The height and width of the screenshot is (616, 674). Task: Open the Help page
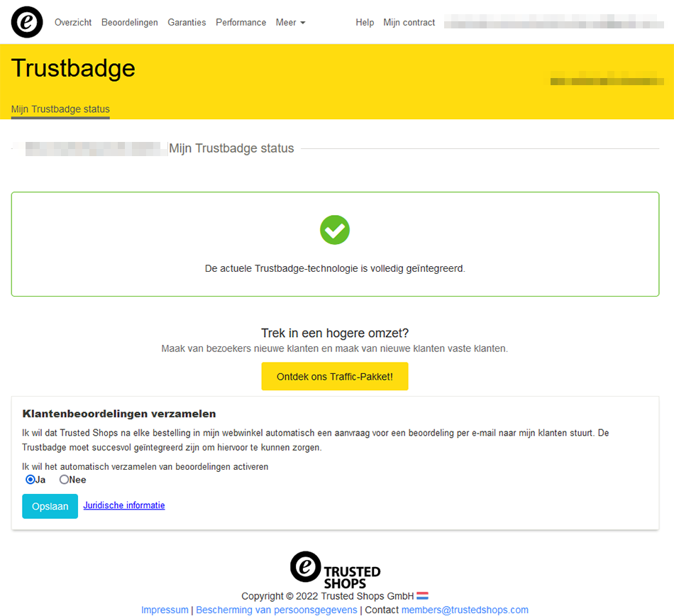365,22
